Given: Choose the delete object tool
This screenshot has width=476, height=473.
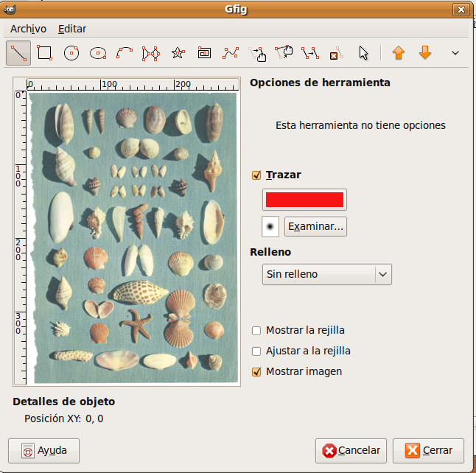Looking at the screenshot, I should point(335,53).
